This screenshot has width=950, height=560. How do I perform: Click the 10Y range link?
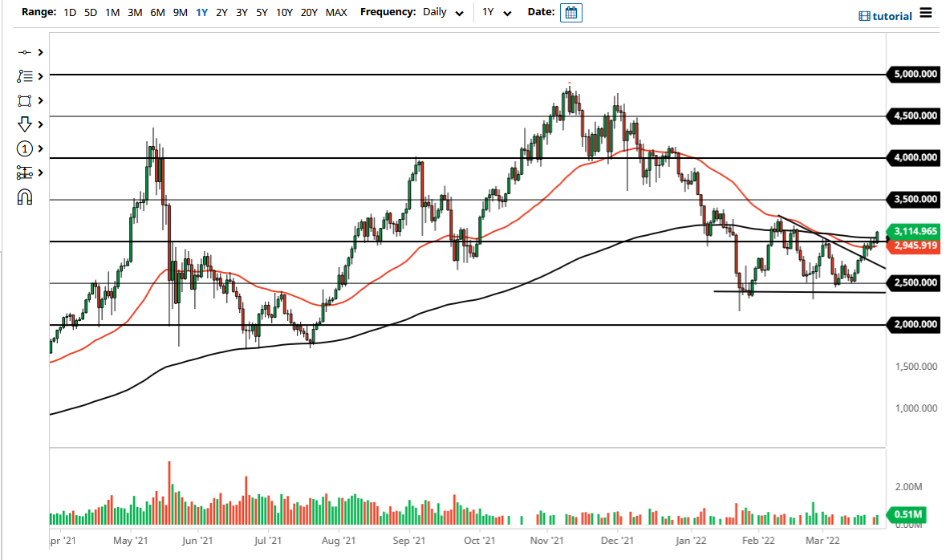[x=284, y=13]
